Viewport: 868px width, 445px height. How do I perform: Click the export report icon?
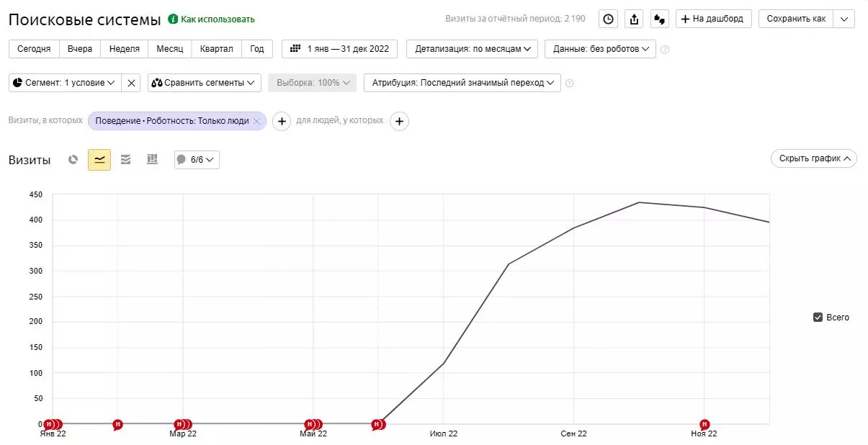pos(634,19)
